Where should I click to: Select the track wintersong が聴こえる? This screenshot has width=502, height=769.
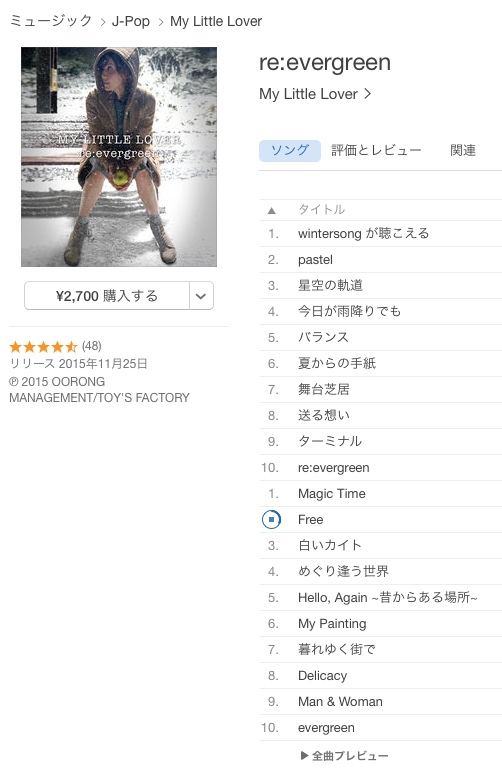click(380, 233)
